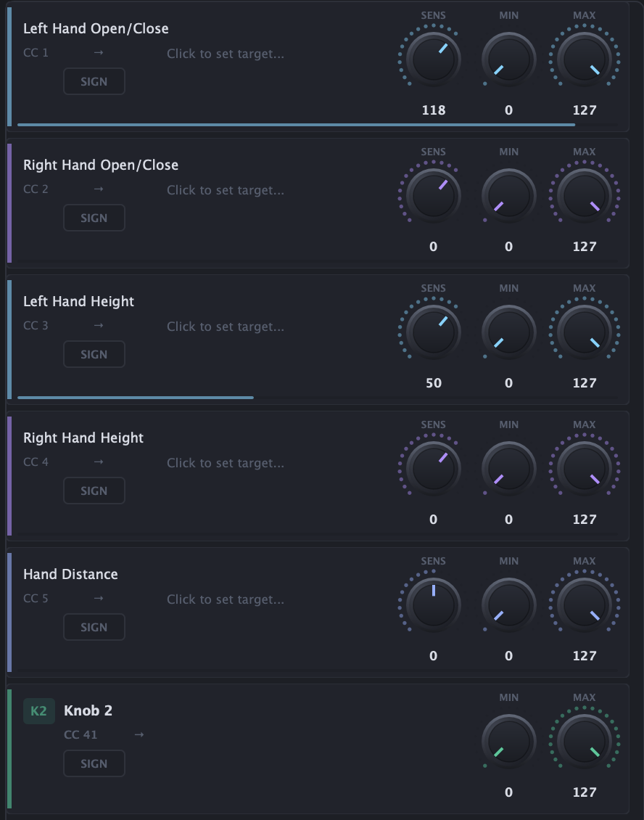Click the MAX knob for Left Hand Height

coord(584,332)
